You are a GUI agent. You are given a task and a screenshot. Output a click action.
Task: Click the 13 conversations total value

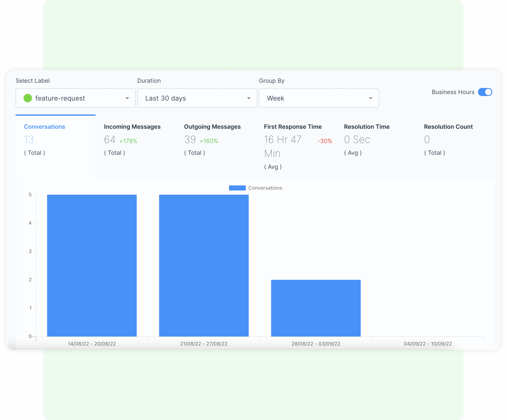[x=29, y=140]
